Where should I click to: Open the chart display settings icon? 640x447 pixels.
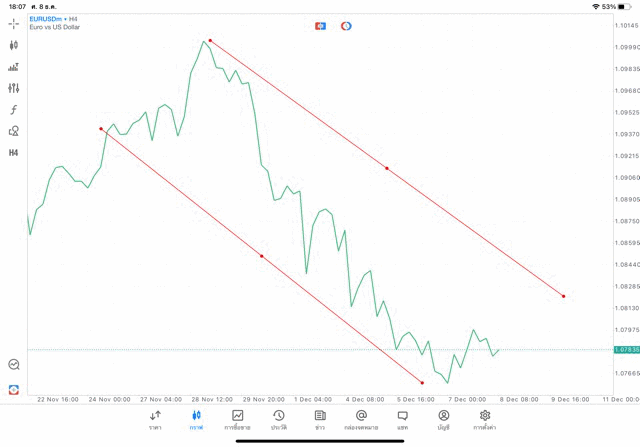(14, 67)
